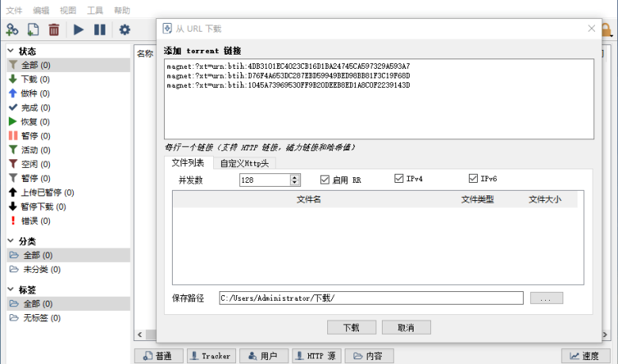Toggle the 启用 RR checkbox
618x364 pixels.
pyautogui.click(x=325, y=180)
